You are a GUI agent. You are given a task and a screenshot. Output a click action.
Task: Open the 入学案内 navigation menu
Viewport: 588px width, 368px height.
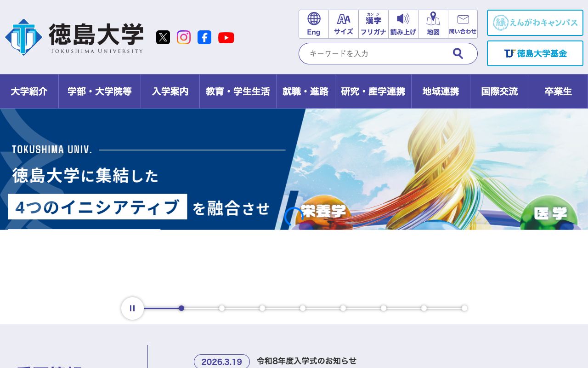point(170,91)
